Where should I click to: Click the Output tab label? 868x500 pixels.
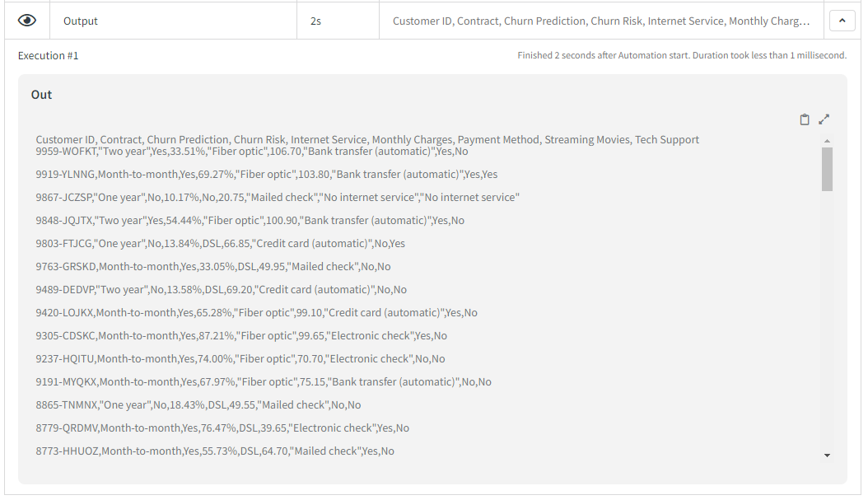79,20
